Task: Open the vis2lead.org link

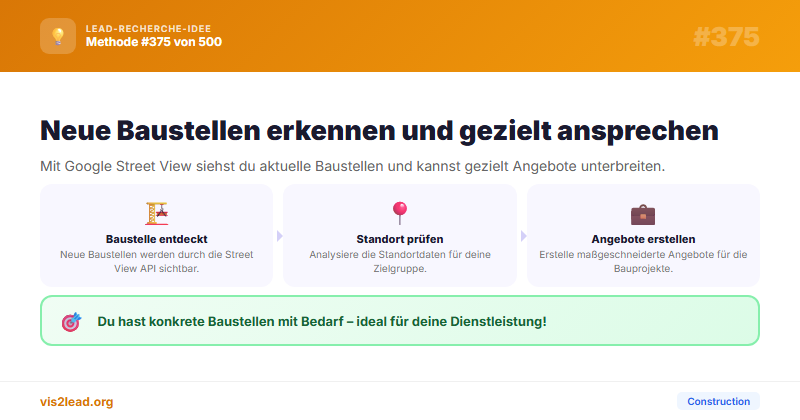Action: 77,402
